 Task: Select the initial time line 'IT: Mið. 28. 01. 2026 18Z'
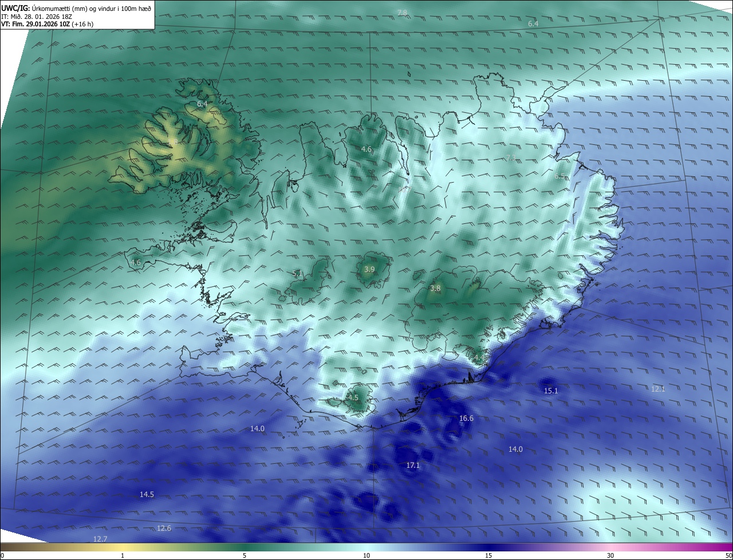37,17
